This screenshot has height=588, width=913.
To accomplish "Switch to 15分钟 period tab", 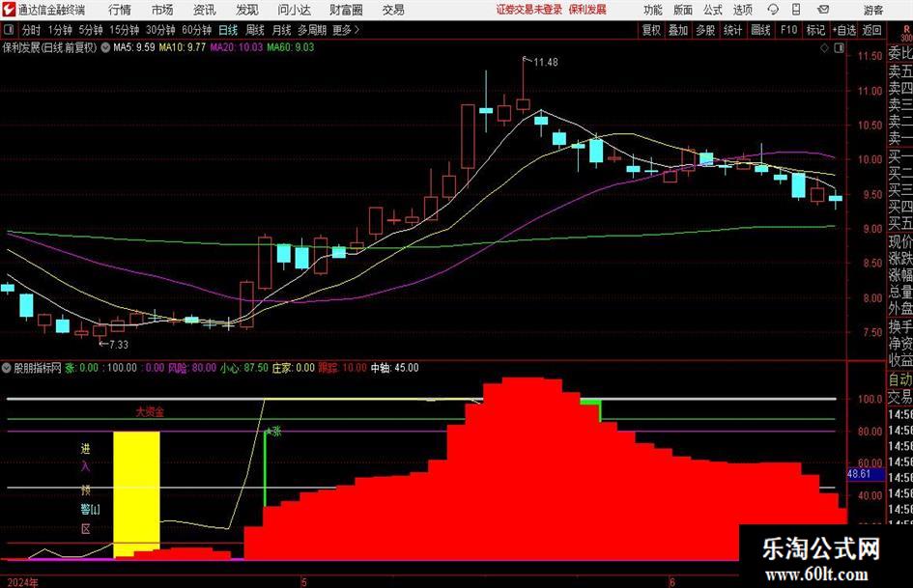I will (124, 30).
